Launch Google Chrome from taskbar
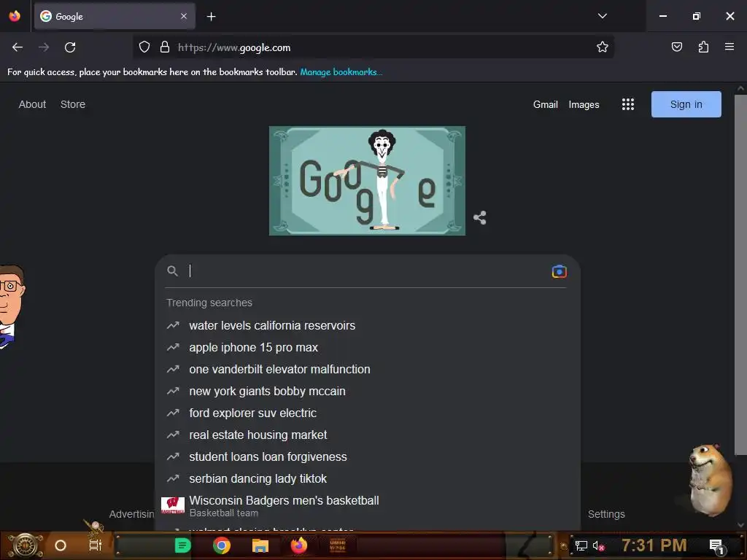This screenshot has height=560, width=747. click(222, 545)
